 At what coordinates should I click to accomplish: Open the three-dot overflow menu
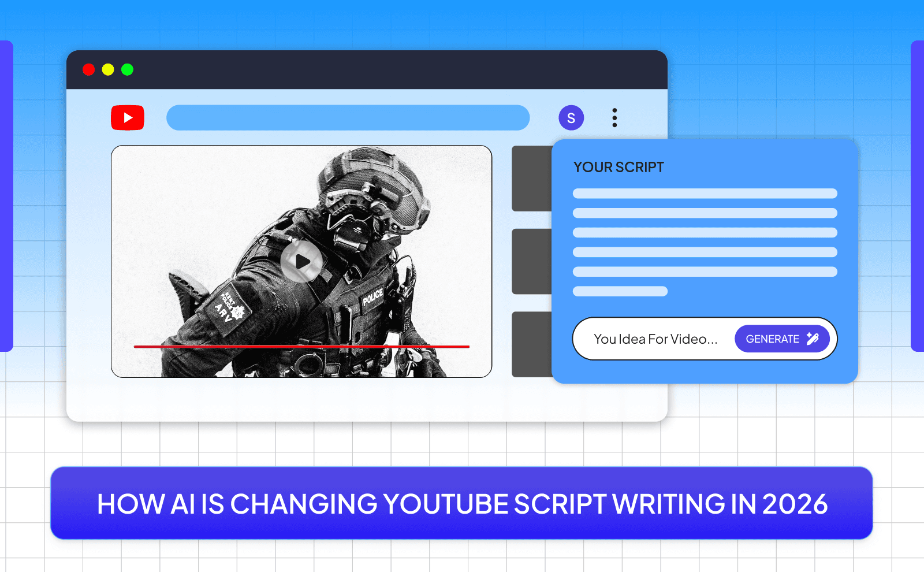[x=614, y=117]
